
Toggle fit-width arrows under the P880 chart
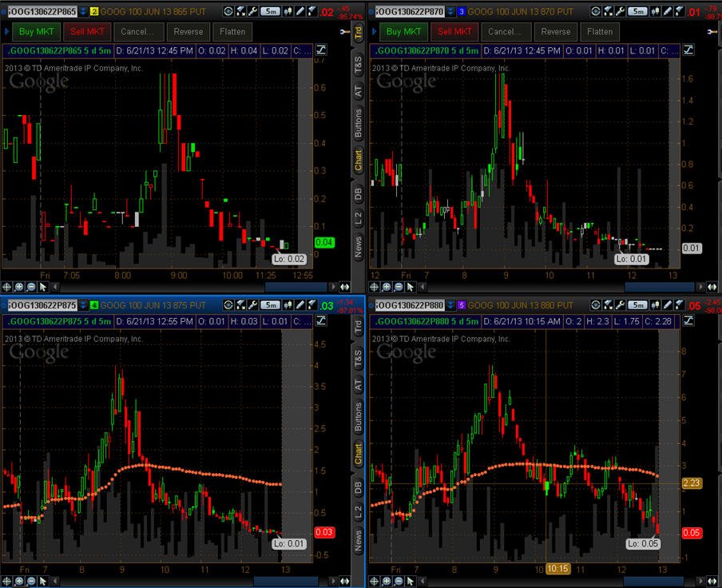coord(712,581)
